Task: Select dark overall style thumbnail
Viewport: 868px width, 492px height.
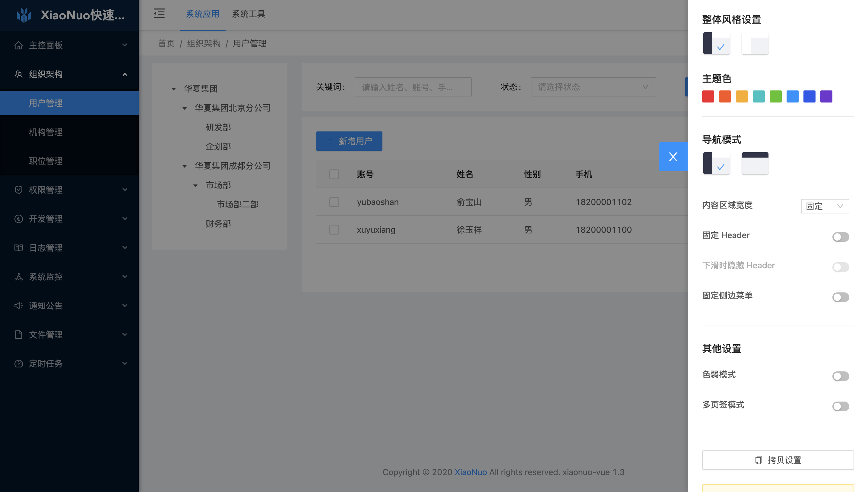Action: point(717,43)
